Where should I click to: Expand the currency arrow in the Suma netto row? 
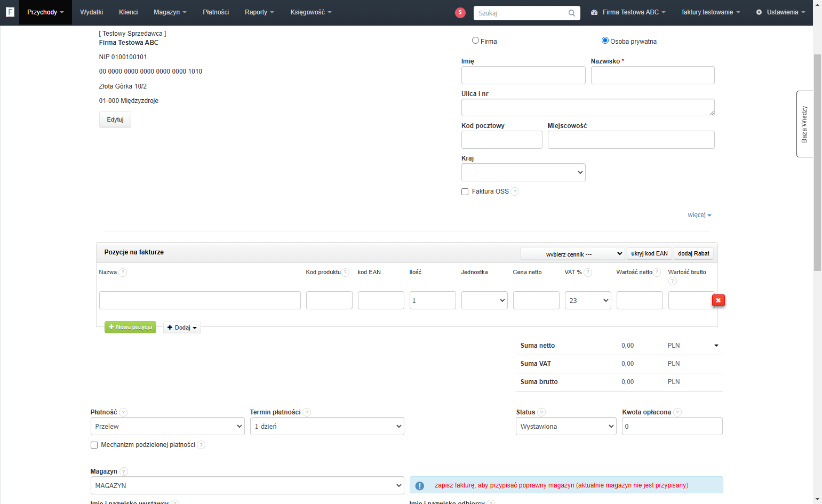pos(716,346)
